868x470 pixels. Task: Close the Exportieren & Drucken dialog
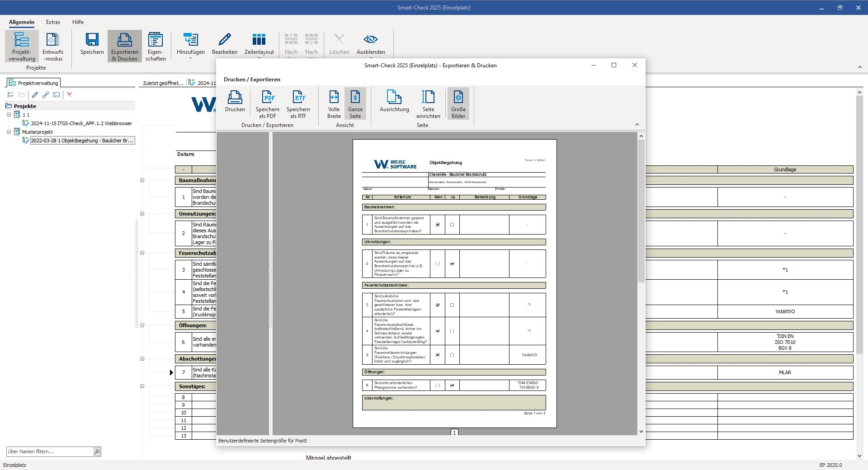click(x=635, y=65)
